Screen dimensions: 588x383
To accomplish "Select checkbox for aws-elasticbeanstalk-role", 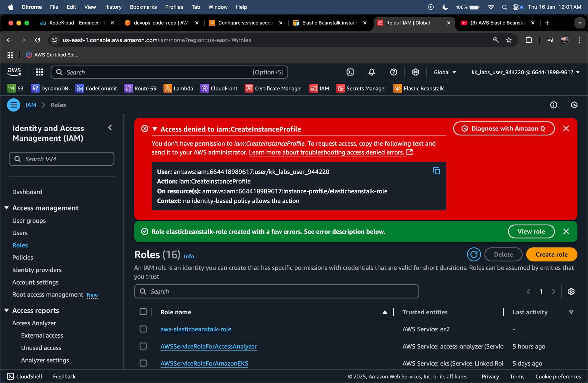I will pos(143,329).
